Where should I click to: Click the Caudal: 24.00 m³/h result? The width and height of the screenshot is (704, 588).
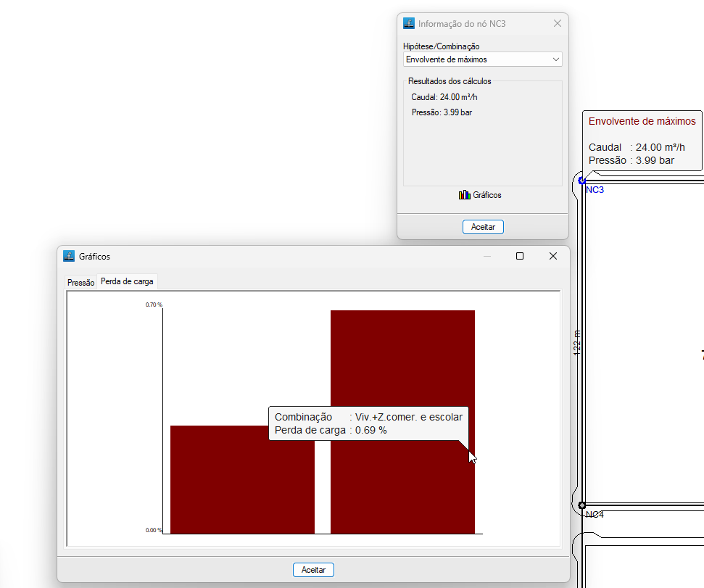click(444, 97)
